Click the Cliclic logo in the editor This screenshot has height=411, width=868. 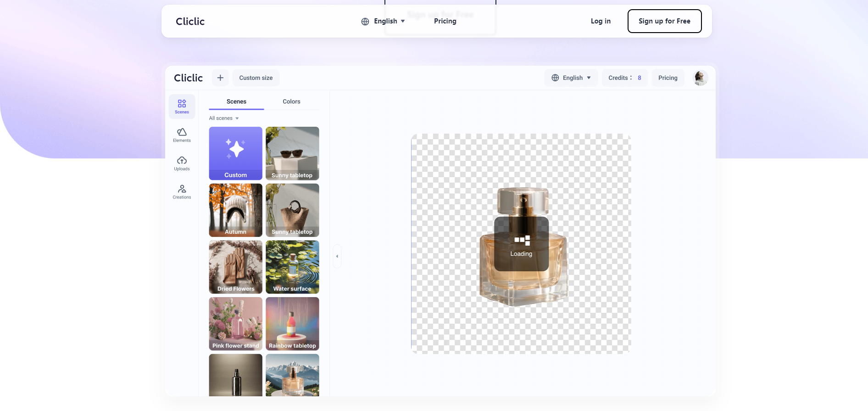(188, 78)
